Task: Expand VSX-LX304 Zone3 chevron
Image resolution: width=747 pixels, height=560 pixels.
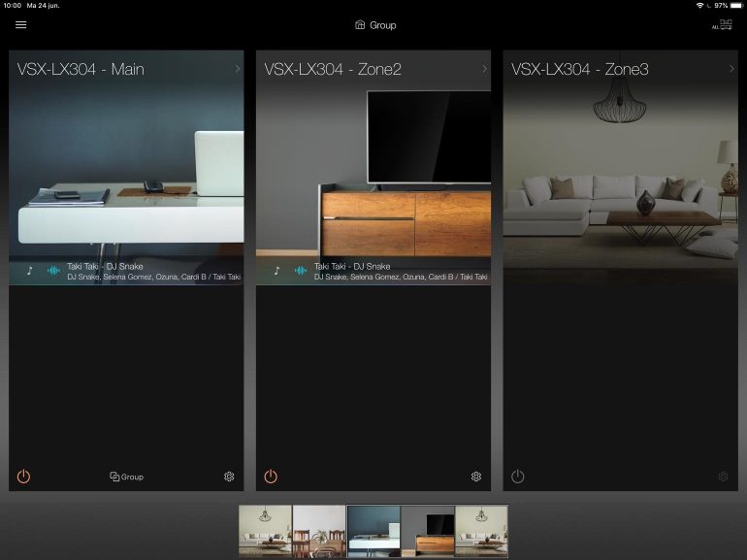Action: pos(730,69)
